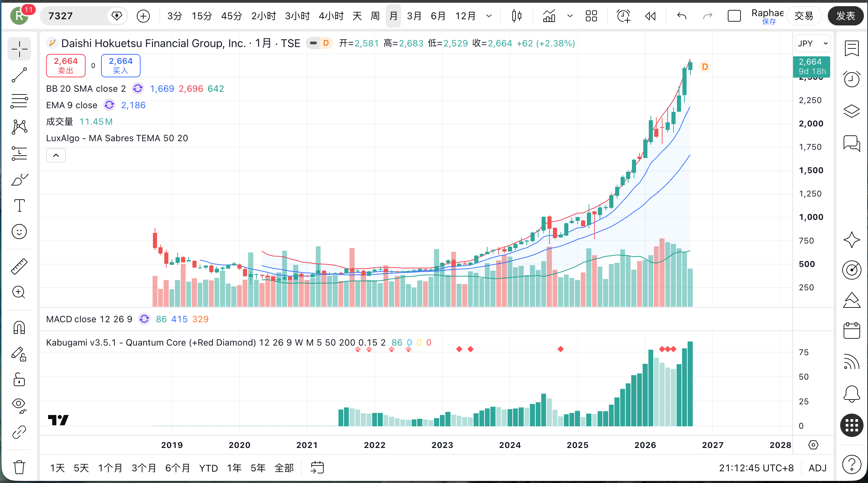Toggle fullscreen layout rectangle

coord(734,16)
